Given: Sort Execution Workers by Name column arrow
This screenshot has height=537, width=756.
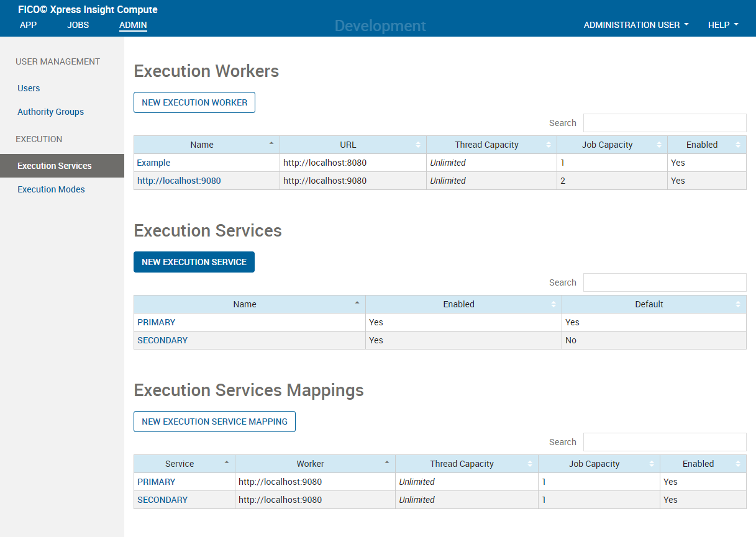Looking at the screenshot, I should [271, 143].
